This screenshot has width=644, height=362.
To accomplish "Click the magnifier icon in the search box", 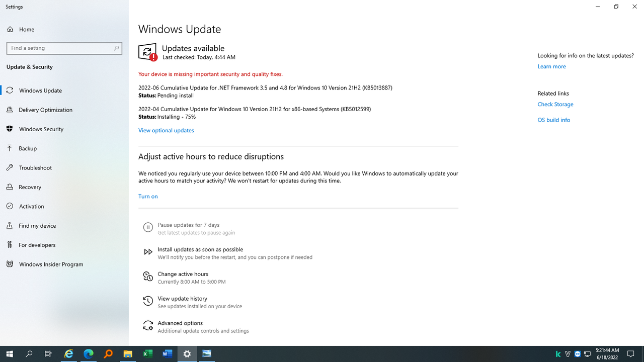I will coord(116,48).
